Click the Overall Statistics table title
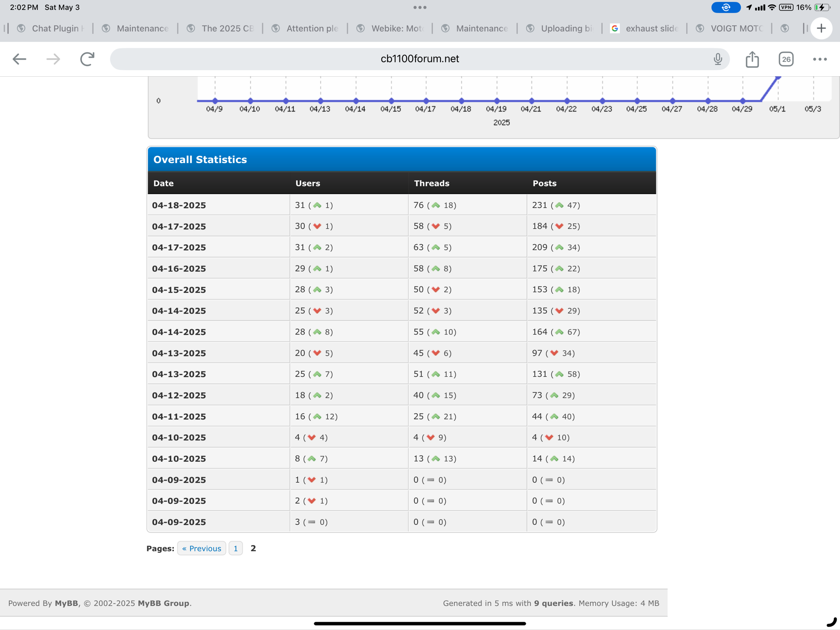This screenshot has height=630, width=840. pyautogui.click(x=200, y=159)
